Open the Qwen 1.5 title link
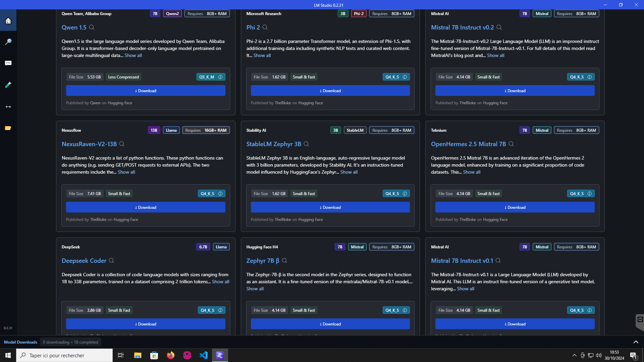 pyautogui.click(x=74, y=27)
